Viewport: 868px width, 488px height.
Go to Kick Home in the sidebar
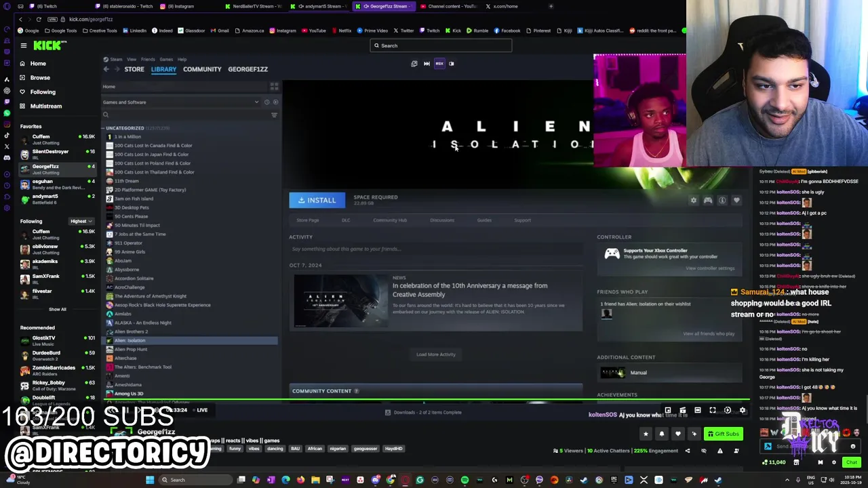tap(38, 64)
